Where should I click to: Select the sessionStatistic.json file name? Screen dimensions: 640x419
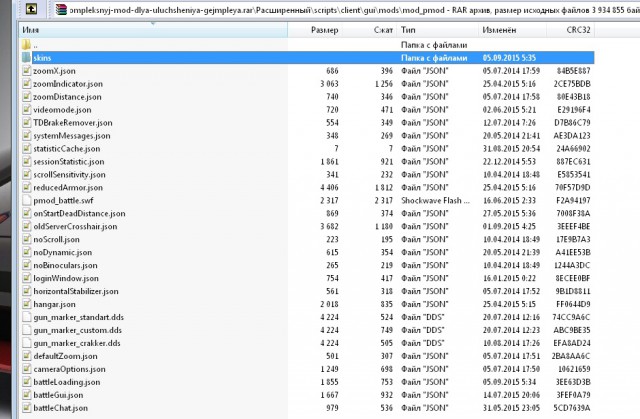[x=69, y=162]
